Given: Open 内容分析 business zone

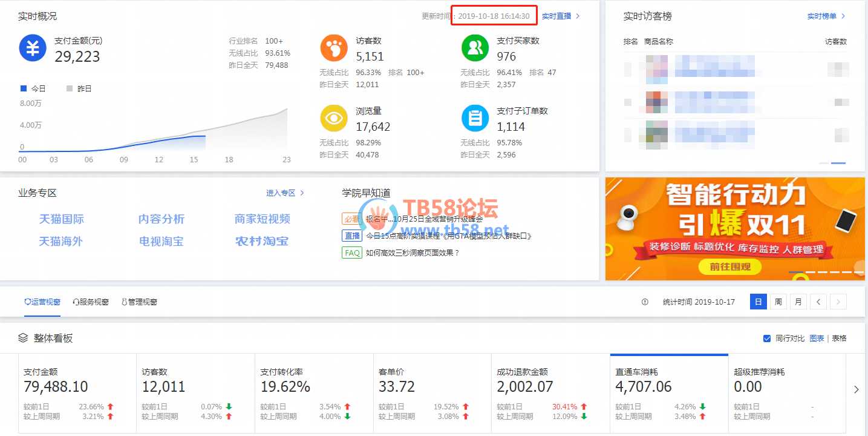Looking at the screenshot, I should pos(162,219).
